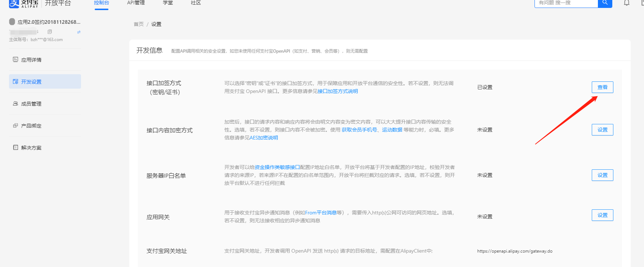This screenshot has height=267, width=644.
Task: Click the blue search magnifier button
Action: point(605,3)
